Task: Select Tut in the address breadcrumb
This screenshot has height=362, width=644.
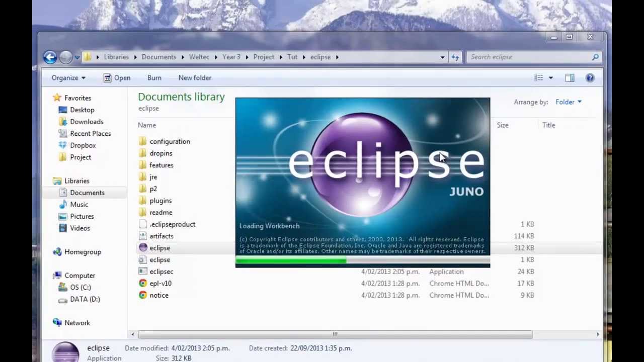Action: tap(292, 57)
